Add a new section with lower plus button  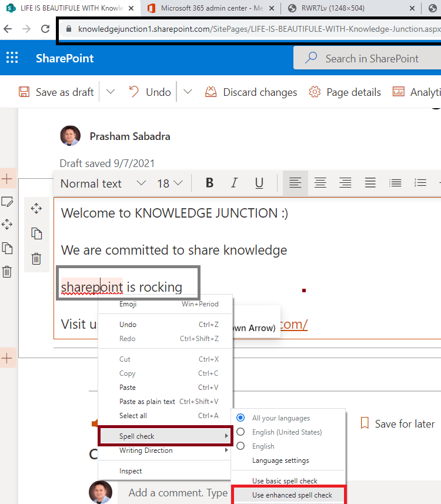(7, 358)
